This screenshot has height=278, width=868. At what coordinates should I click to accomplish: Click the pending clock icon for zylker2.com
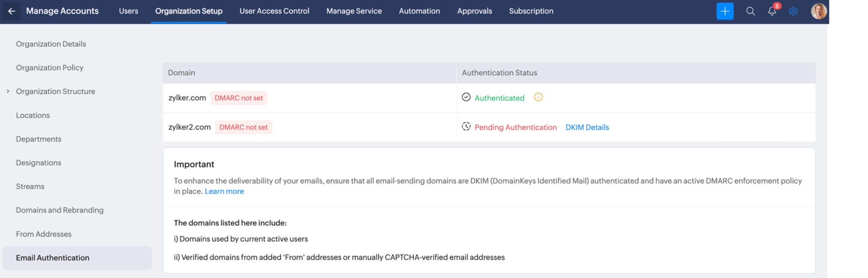tap(466, 126)
